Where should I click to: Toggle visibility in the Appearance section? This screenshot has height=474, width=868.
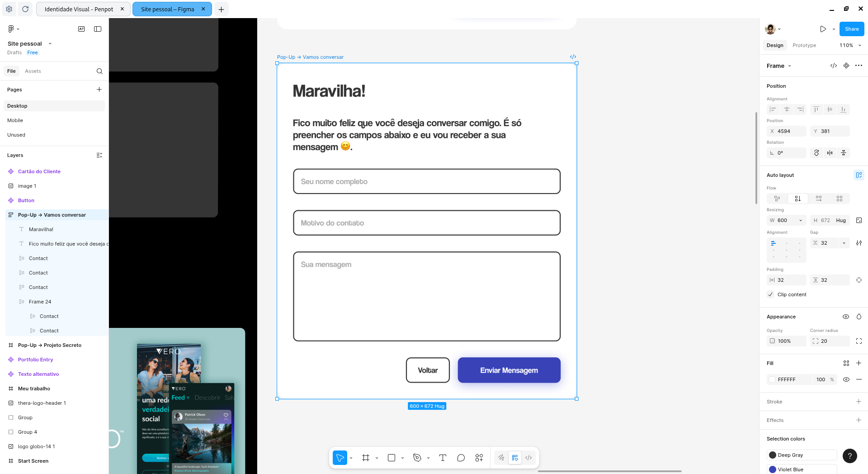click(x=845, y=317)
